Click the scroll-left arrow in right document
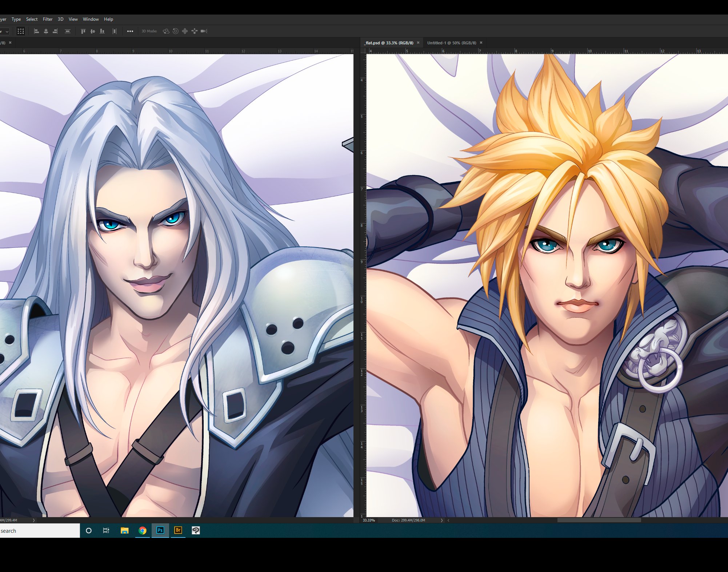This screenshot has width=728, height=572. [x=448, y=520]
